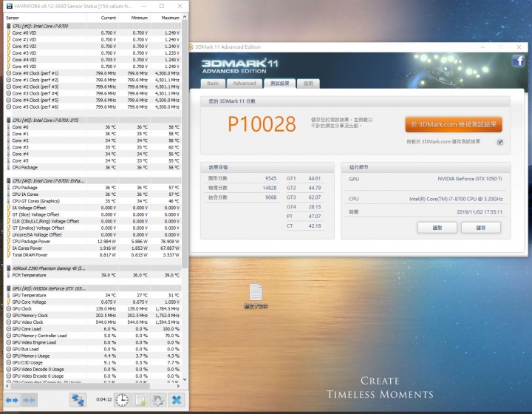Select the CPU [#0]: Intel Core i7-8700 group header

[93, 26]
